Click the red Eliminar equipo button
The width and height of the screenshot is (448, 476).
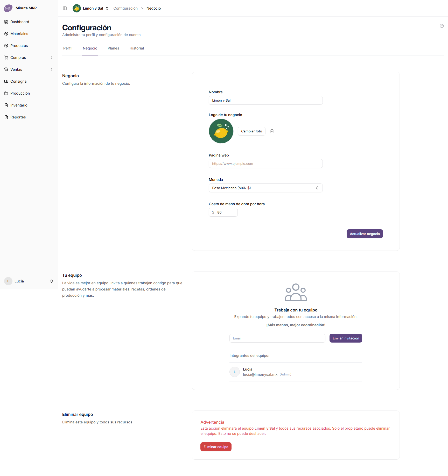click(x=216, y=447)
